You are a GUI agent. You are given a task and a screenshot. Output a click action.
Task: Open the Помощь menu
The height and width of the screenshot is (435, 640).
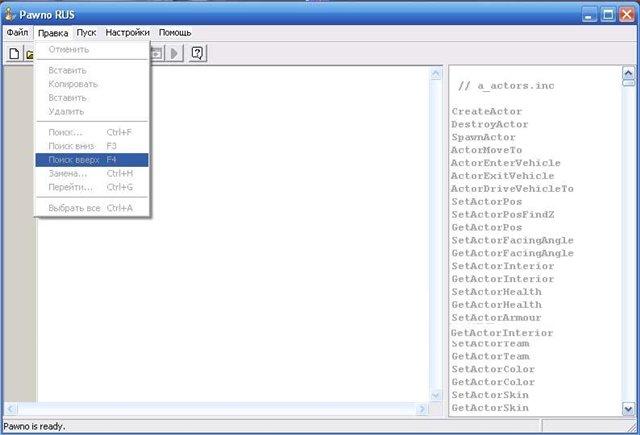(175, 32)
